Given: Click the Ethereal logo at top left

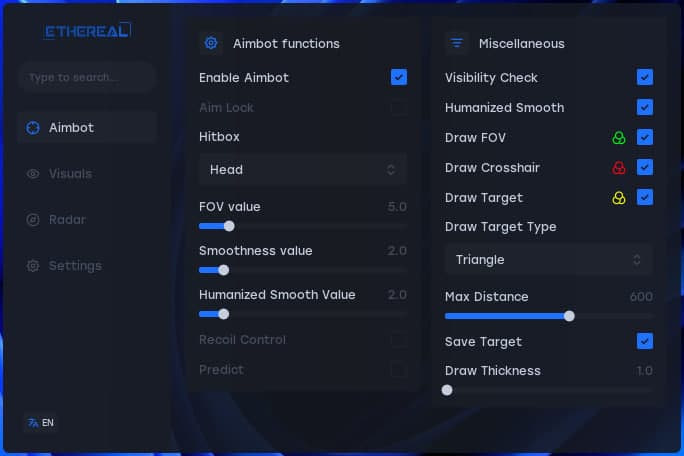Looking at the screenshot, I should pyautogui.click(x=87, y=31).
